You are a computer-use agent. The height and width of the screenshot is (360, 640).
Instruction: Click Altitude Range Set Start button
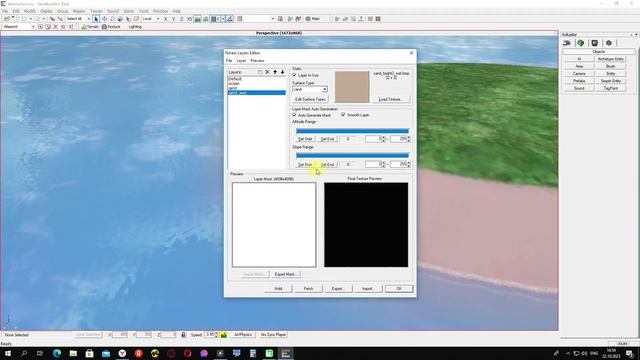305,139
